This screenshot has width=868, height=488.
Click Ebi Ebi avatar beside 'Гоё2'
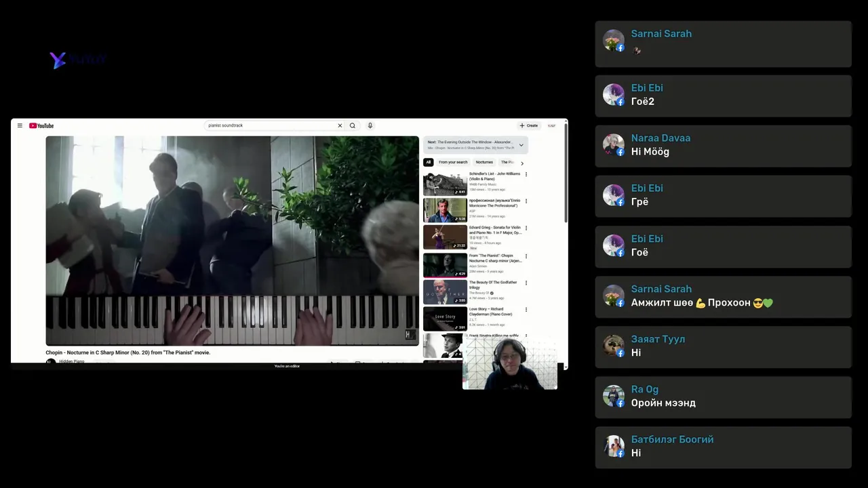[614, 95]
